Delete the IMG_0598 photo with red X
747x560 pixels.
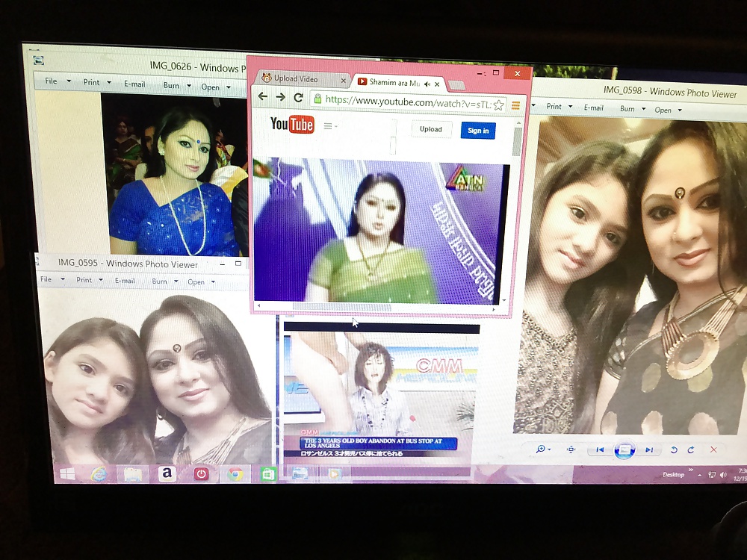(713, 449)
